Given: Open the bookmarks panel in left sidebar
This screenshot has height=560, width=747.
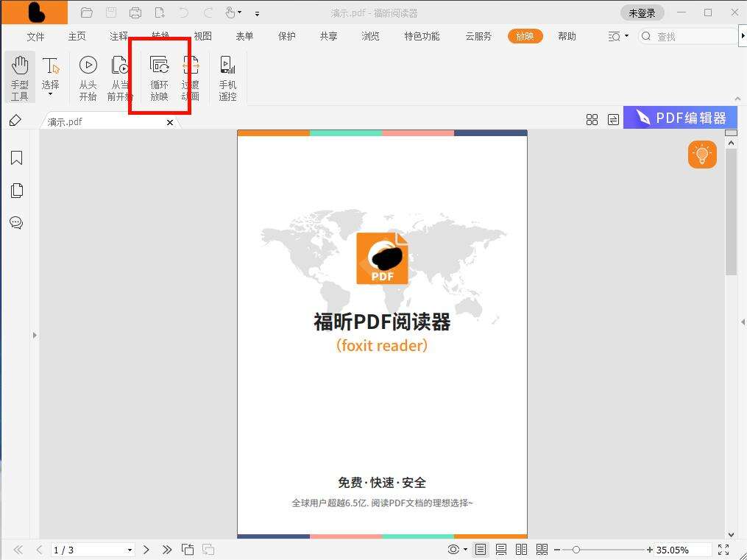Looking at the screenshot, I should [16, 157].
